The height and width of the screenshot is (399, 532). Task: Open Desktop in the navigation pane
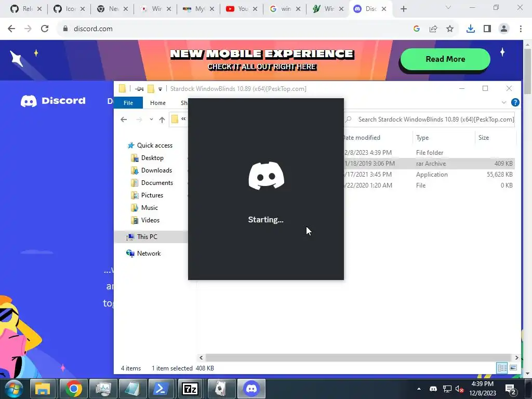152,158
